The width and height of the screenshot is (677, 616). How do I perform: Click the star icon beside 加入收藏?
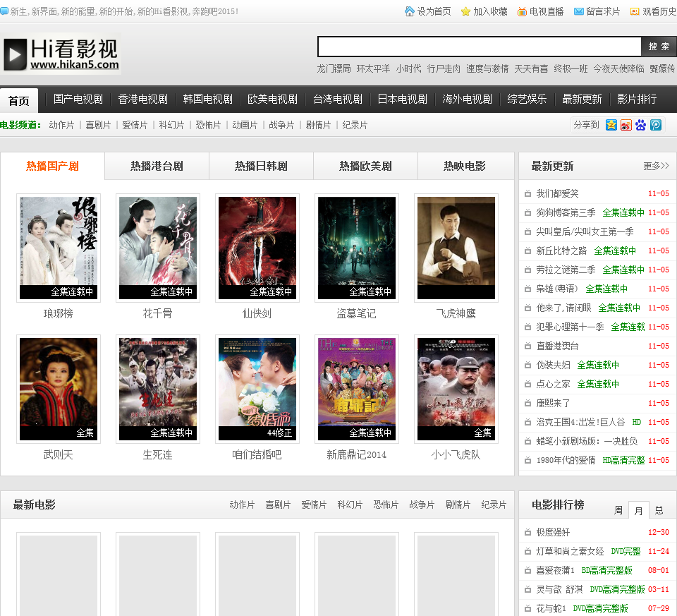coord(465,12)
